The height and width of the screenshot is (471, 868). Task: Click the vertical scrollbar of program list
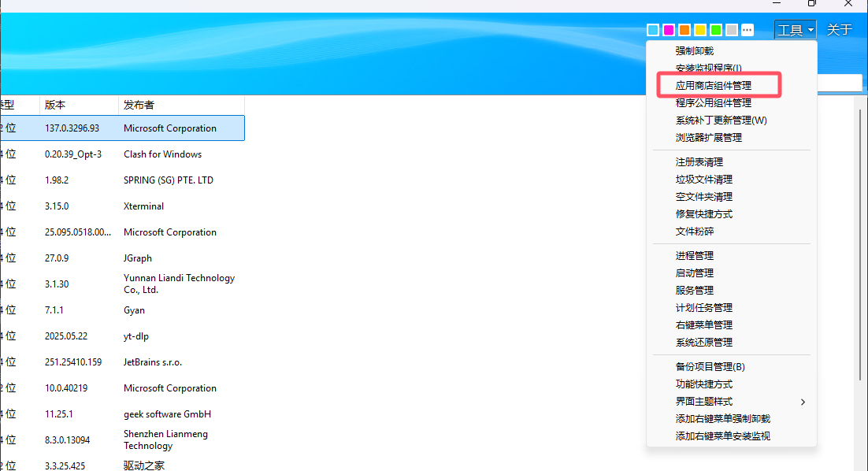859,245
